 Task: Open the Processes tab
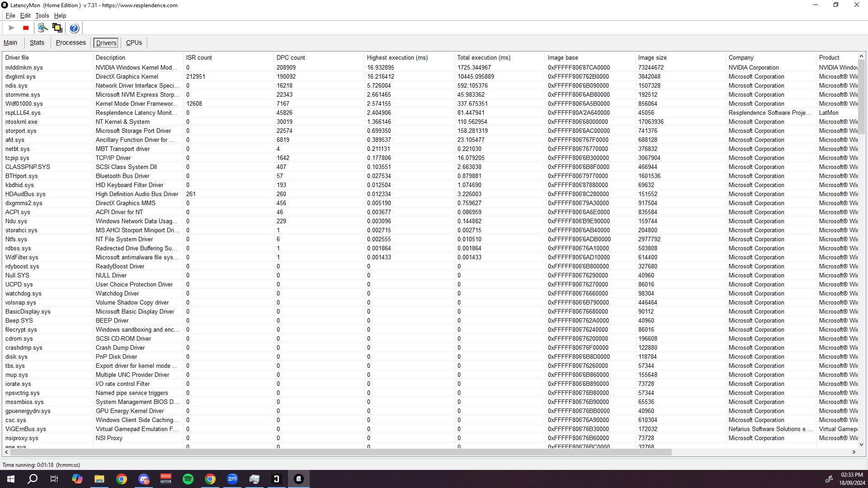(x=71, y=42)
